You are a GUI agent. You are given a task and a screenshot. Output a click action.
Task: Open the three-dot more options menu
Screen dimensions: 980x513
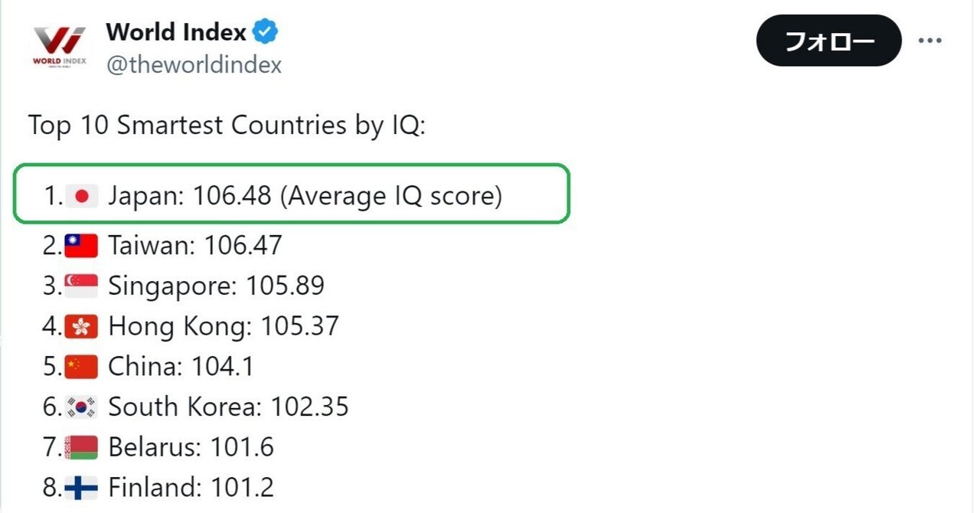[930, 40]
